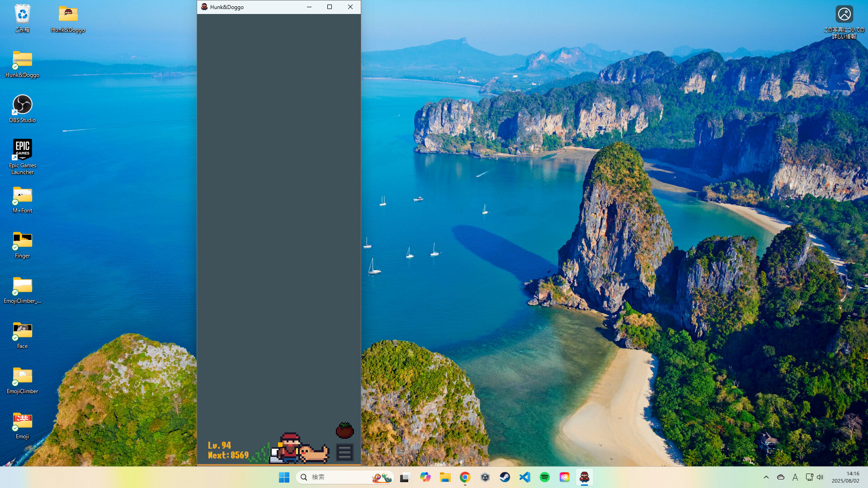Open the hamburger menu inside Hunk&Doggo
This screenshot has height=488, width=868.
(x=344, y=452)
